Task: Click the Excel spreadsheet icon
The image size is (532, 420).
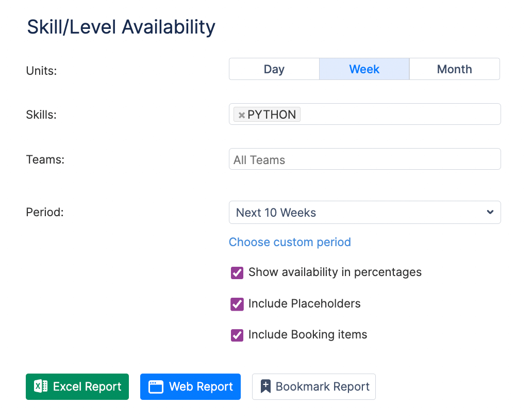Action: 41,386
